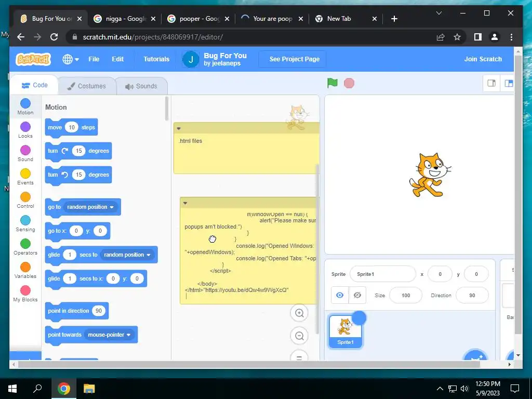Click the browser back arrow

tap(21, 37)
